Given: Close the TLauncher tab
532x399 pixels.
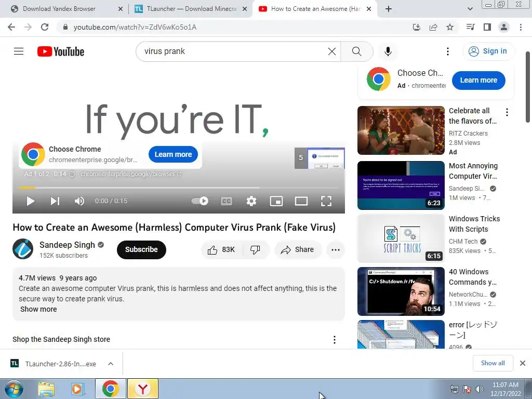Looking at the screenshot, I should tap(245, 9).
